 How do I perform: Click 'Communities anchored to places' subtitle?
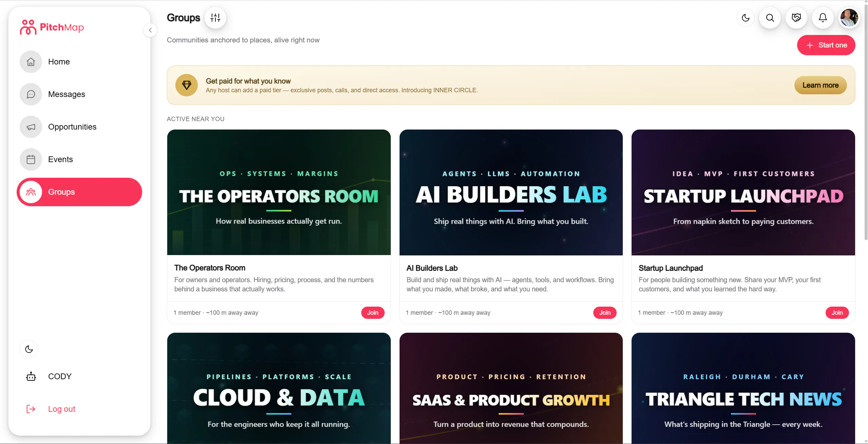click(x=243, y=40)
